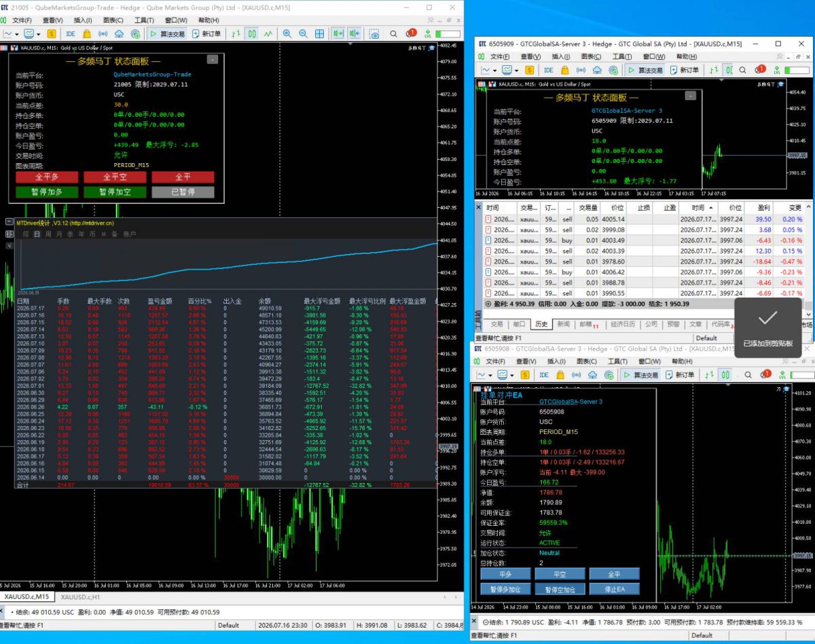Open the market shopping bag icon in 6505909 window
The width and height of the screenshot is (815, 644).
click(x=564, y=70)
